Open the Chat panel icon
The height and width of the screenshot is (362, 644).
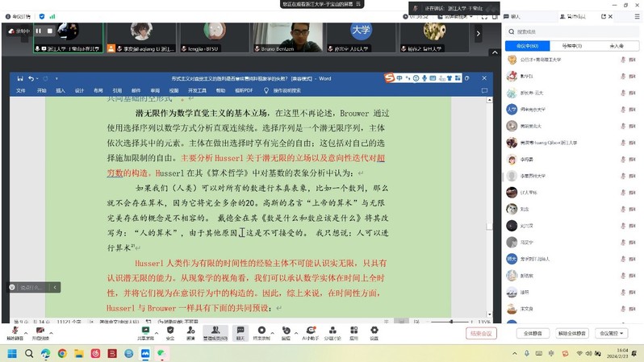[x=240, y=333]
